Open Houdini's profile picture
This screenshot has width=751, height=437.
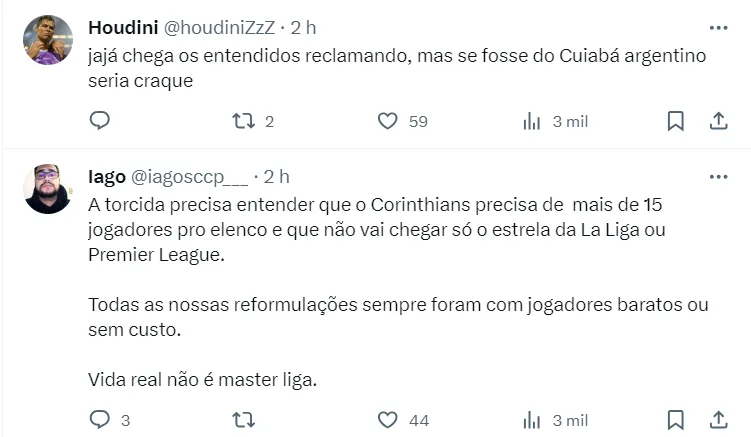click(48, 40)
